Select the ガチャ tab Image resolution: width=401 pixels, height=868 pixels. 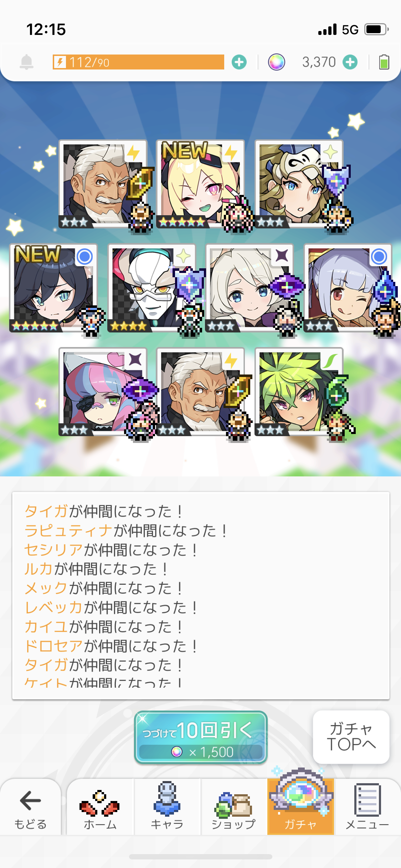pos(301,807)
